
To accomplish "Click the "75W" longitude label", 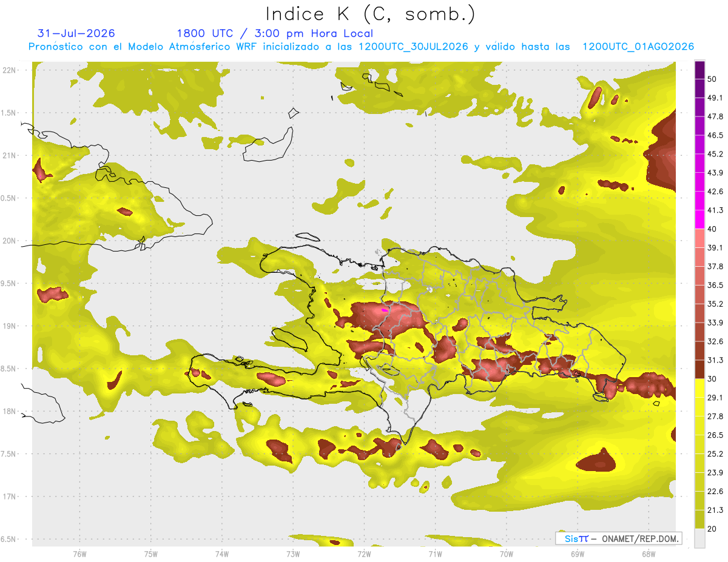I will click(151, 554).
